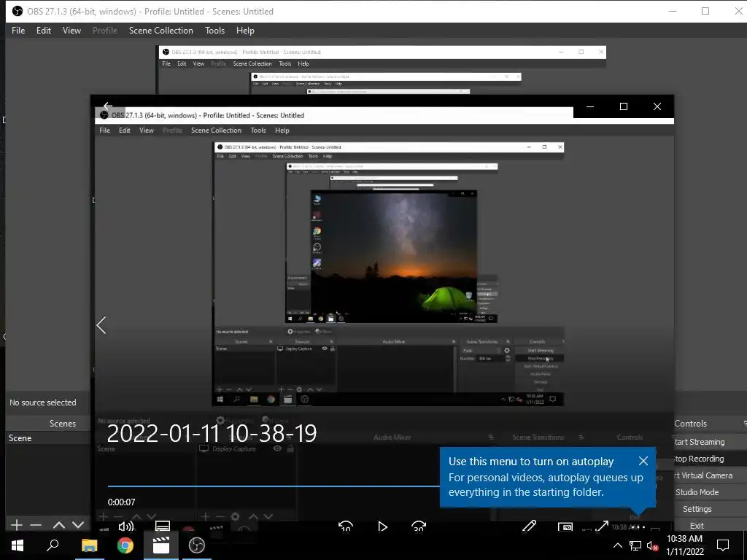This screenshot has width=747, height=560.
Task: Close the Movies & TV window
Action: coord(657,106)
